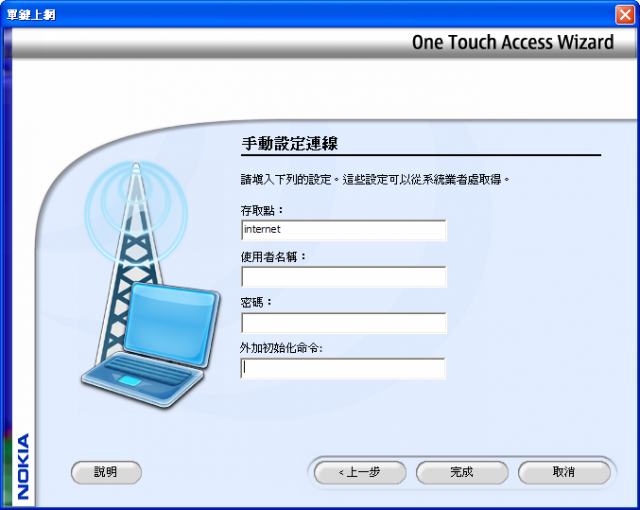Image resolution: width=640 pixels, height=510 pixels.
Task: Close the 單鍵上網 wizard window
Action: pyautogui.click(x=625, y=15)
